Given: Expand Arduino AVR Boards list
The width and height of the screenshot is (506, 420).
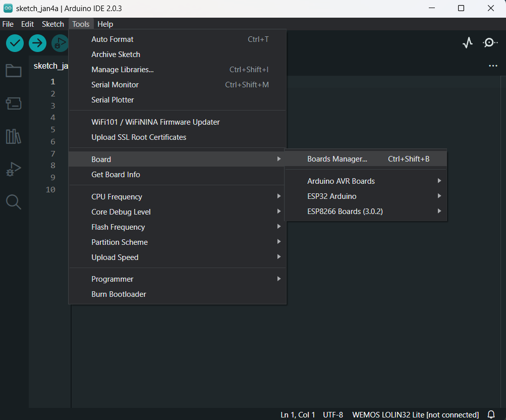Looking at the screenshot, I should [366, 181].
